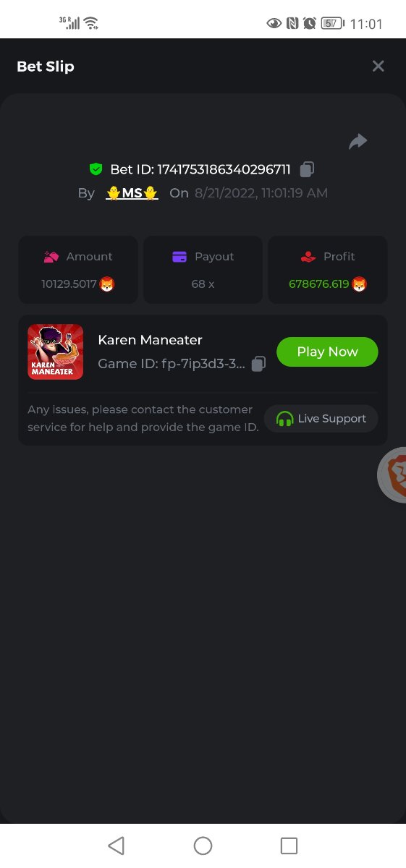Tap the Android recent apps square
The image size is (406, 868).
point(289,846)
